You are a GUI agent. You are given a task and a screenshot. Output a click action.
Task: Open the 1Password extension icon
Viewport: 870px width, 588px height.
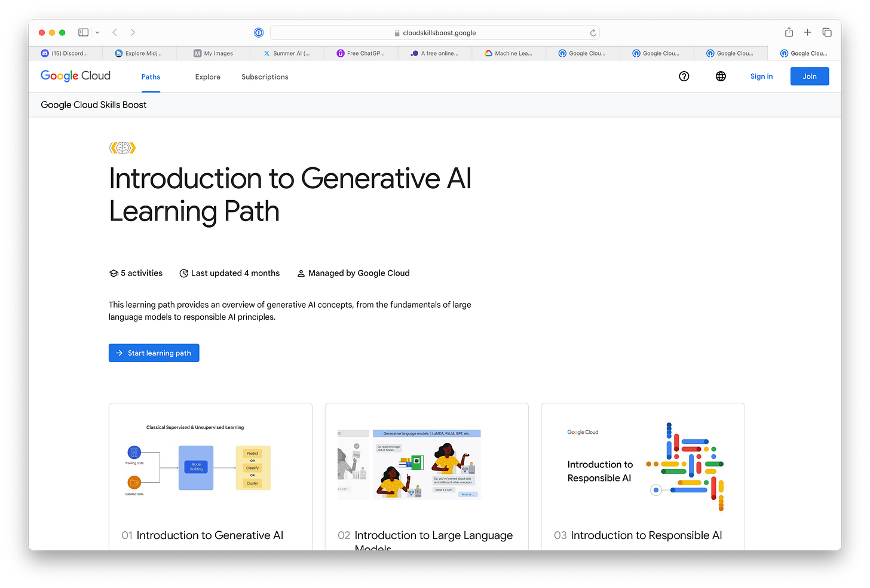(x=259, y=33)
